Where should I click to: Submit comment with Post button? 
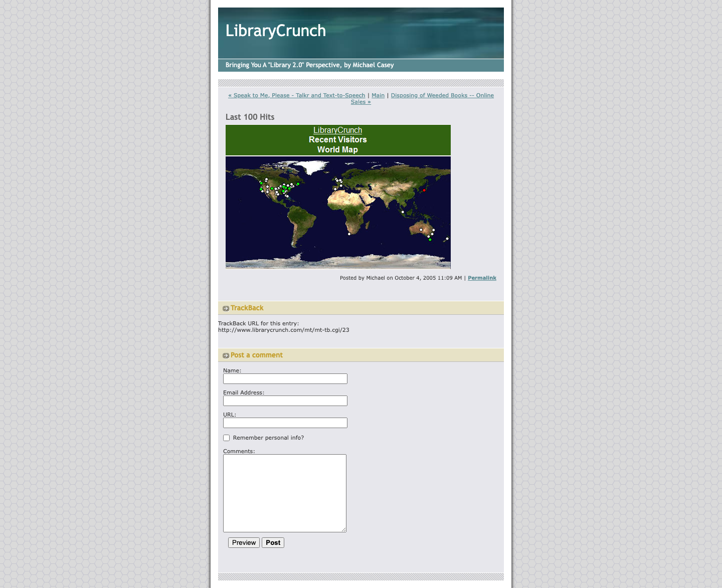point(273,543)
